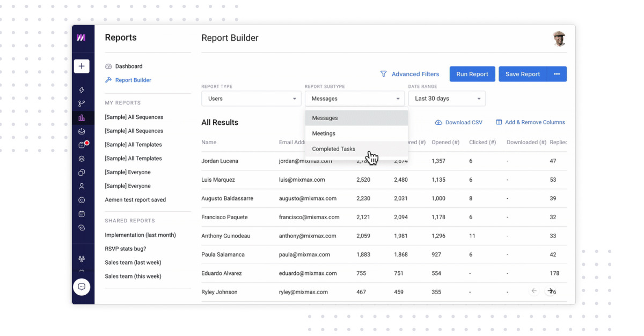
Task: Expand the Date Range Last 30 days dropdown
Action: (x=447, y=99)
